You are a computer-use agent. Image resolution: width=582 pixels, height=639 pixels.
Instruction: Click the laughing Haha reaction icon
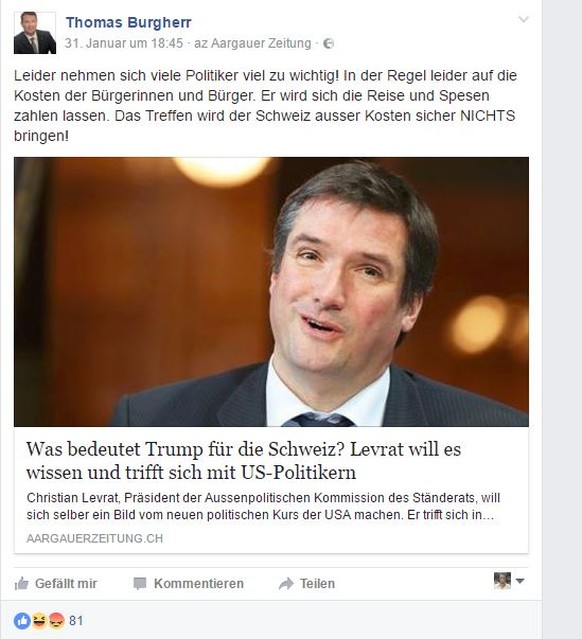point(39,621)
